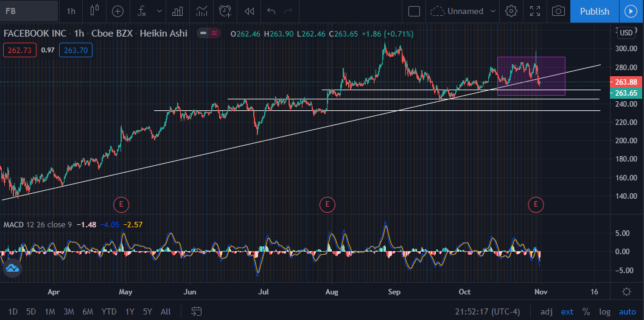
Task: Enter fullscreen mode
Action: coord(535,11)
